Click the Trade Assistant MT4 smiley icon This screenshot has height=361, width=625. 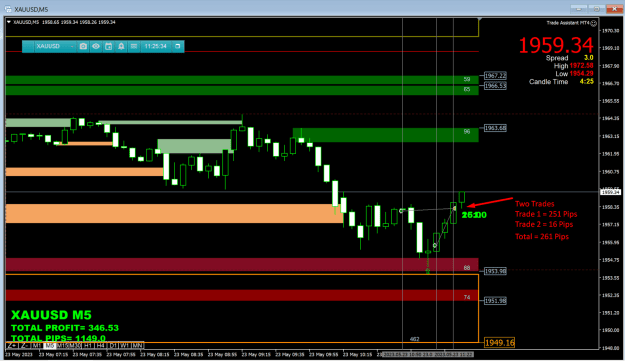tap(594, 23)
